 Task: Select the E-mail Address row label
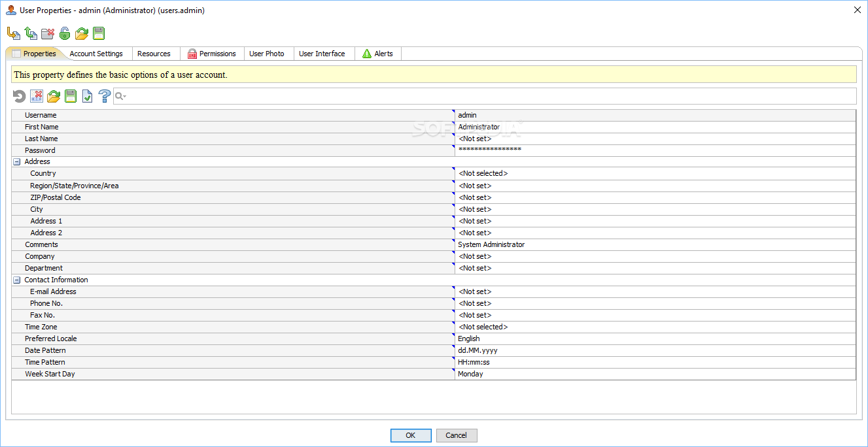click(x=53, y=291)
